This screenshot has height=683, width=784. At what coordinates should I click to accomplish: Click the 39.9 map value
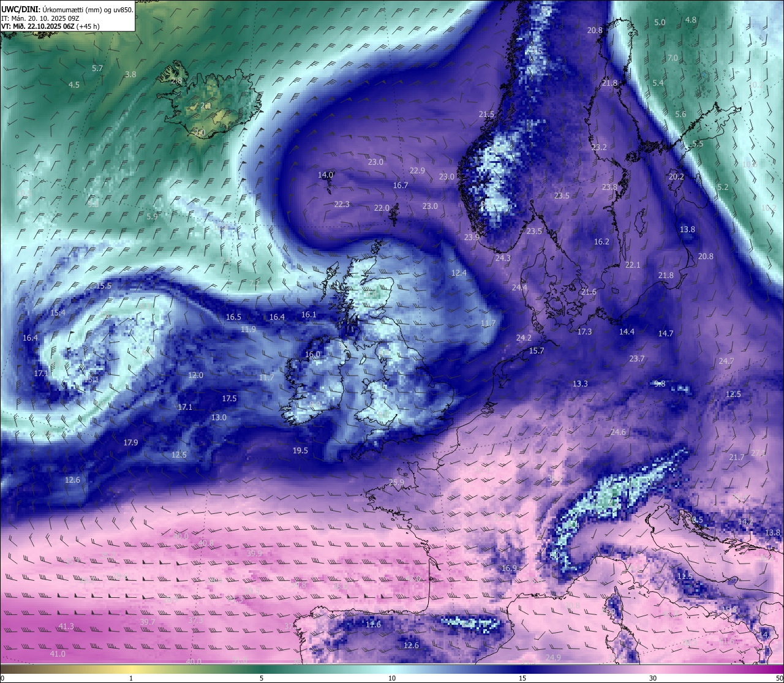[x=254, y=553]
